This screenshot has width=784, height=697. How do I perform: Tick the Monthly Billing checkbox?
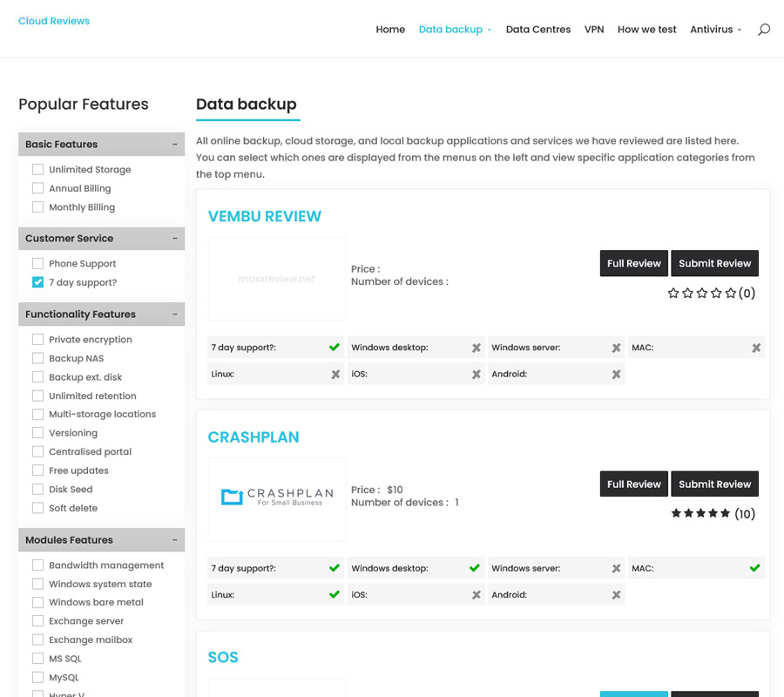(37, 207)
